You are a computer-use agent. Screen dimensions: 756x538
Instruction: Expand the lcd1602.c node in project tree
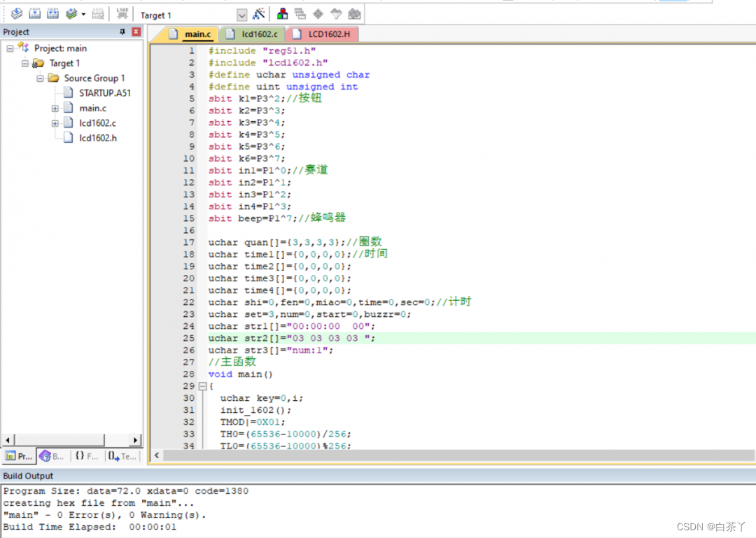(55, 123)
